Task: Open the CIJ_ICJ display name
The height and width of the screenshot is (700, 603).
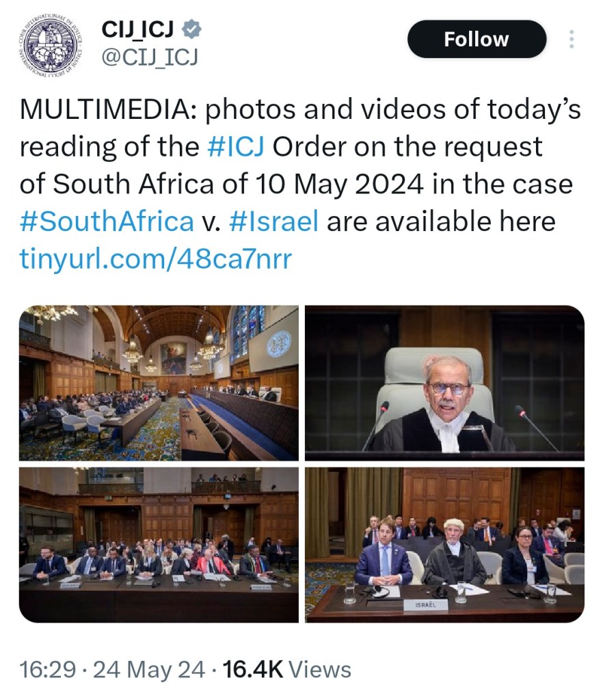Action: (137, 29)
